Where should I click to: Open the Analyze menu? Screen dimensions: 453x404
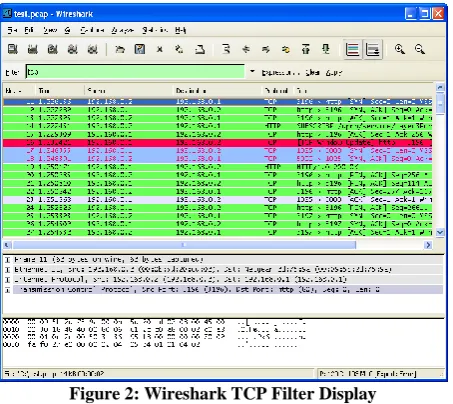point(122,30)
